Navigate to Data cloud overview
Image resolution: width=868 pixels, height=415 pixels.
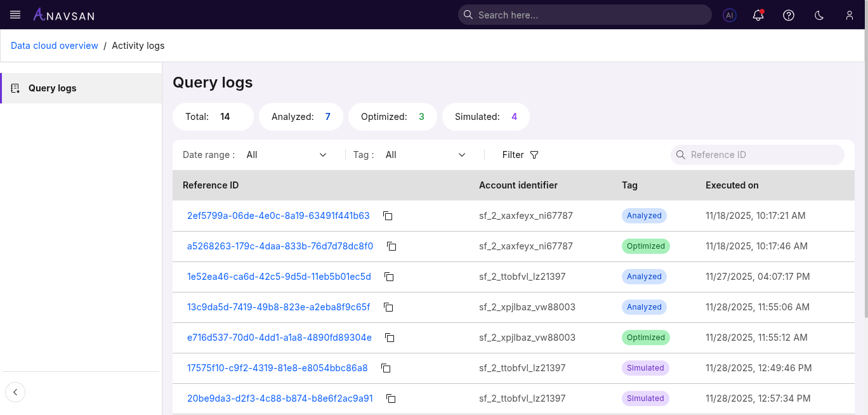[54, 45]
